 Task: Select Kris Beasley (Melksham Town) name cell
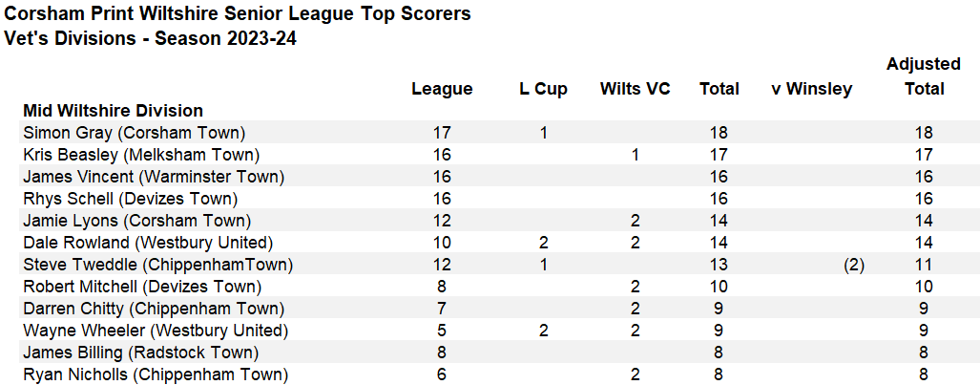pyautogui.click(x=141, y=155)
